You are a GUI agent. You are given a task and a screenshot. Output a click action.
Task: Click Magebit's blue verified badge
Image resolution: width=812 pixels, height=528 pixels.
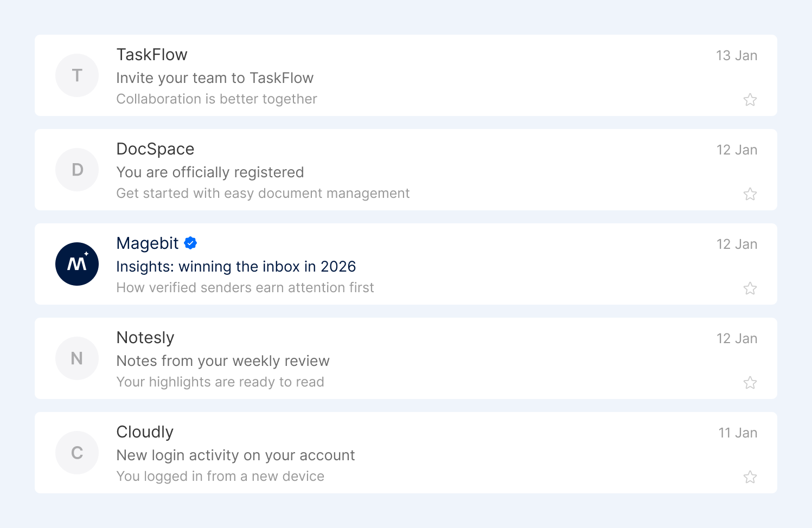click(x=190, y=243)
